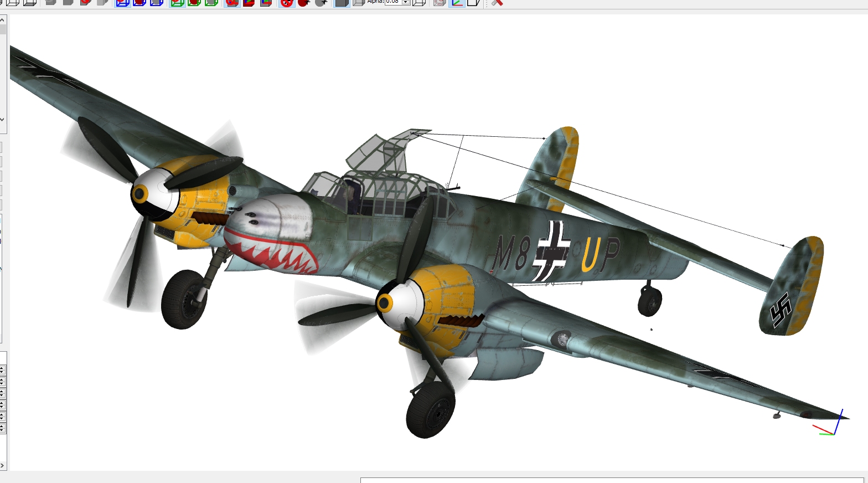Open the red tools wrench icon

(x=497, y=2)
